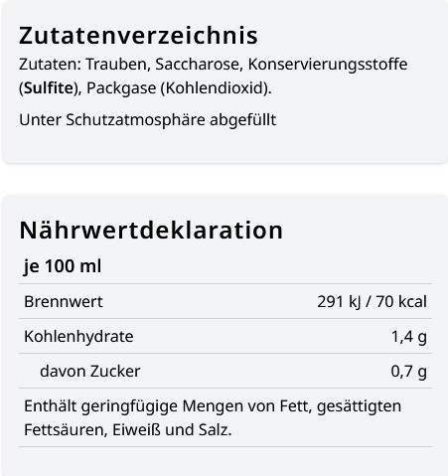Click the Konservierungsstoffe ingredient word
The image size is (448, 476).
(328, 65)
